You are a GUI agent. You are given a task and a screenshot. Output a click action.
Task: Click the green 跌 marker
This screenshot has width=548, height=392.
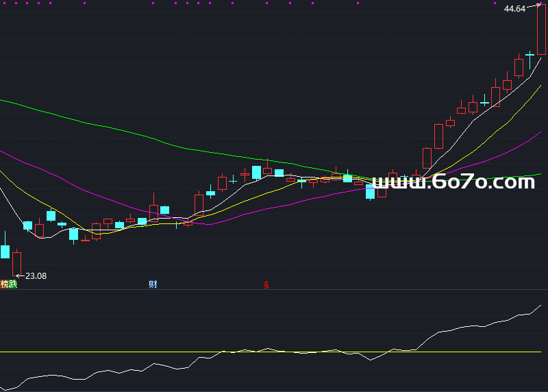(x=13, y=284)
